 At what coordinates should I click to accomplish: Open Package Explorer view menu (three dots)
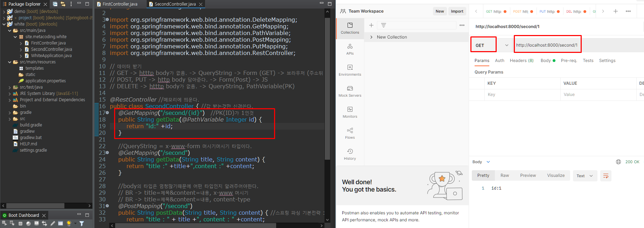[71, 4]
